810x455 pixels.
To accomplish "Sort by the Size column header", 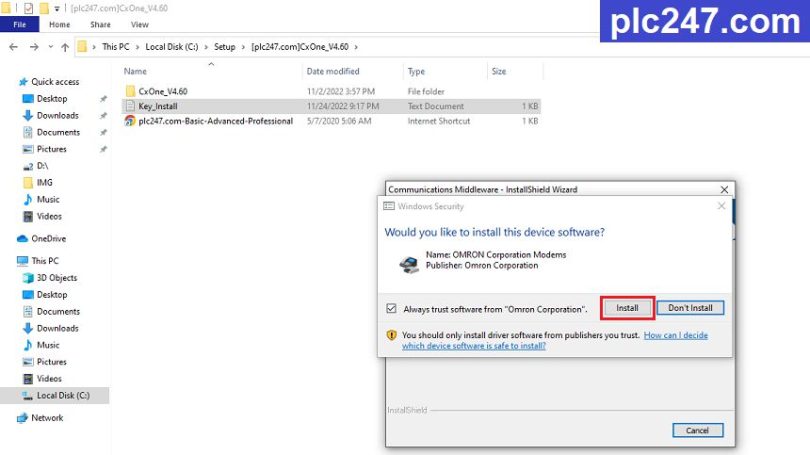I will 499,71.
